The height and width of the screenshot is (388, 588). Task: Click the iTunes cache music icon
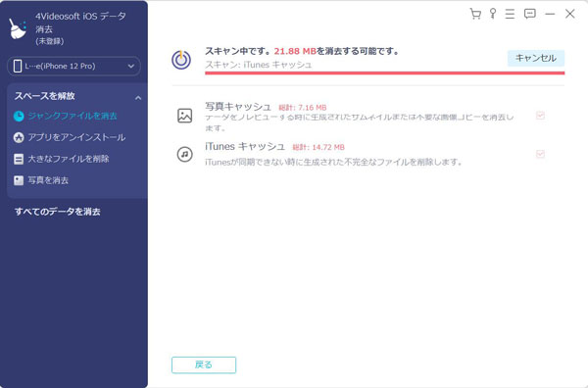coord(184,154)
